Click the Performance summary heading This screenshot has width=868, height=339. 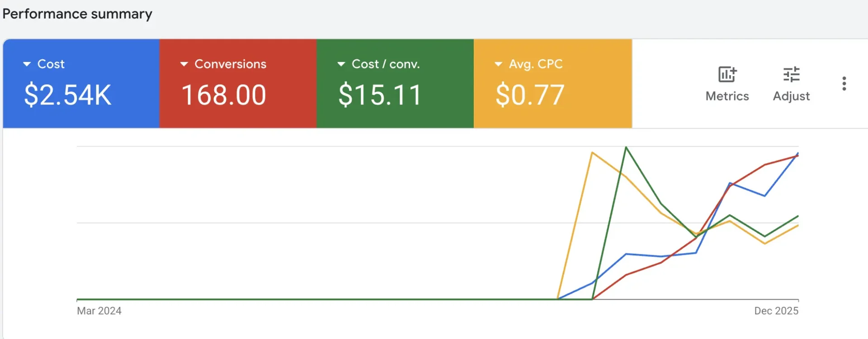click(77, 14)
